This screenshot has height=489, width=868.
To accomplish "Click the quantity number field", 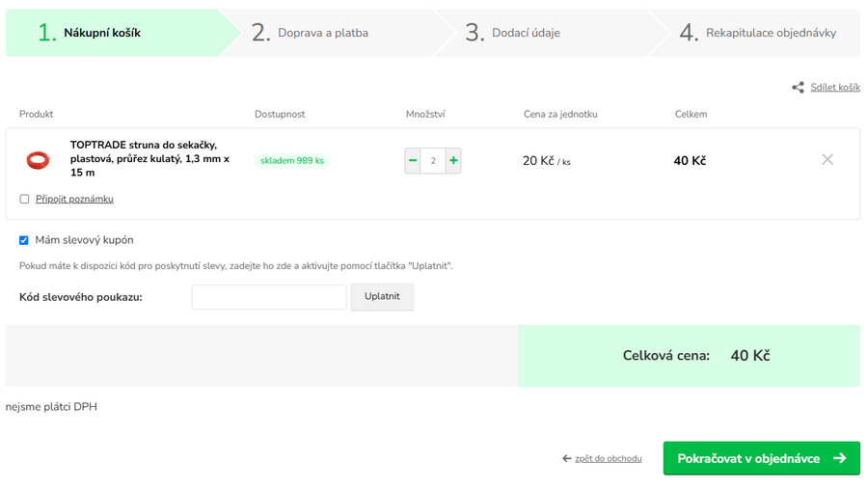I will 433,160.
